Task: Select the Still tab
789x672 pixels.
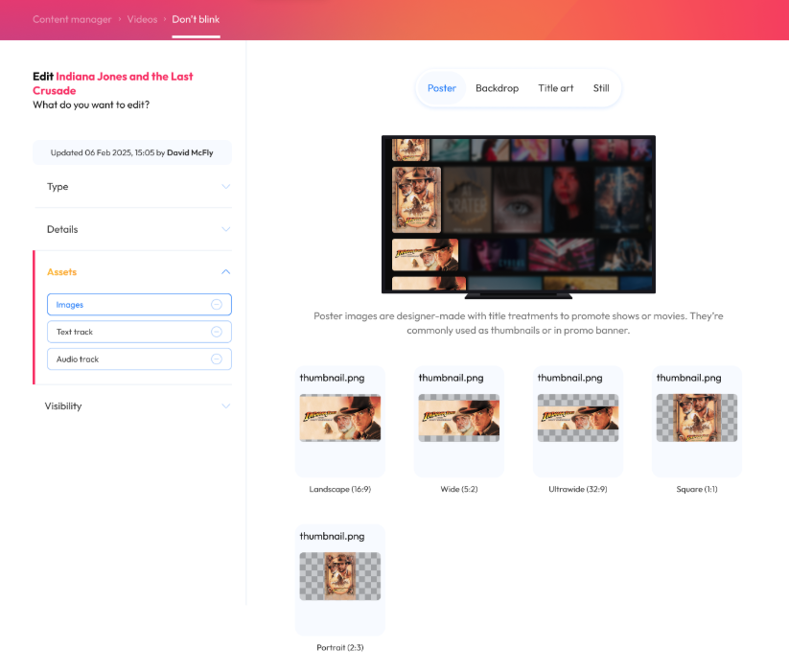Action: 601,88
